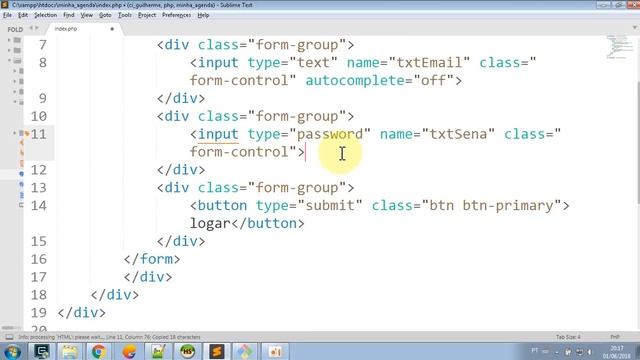
Task: Place cursor in the word "logar"
Action: point(210,224)
